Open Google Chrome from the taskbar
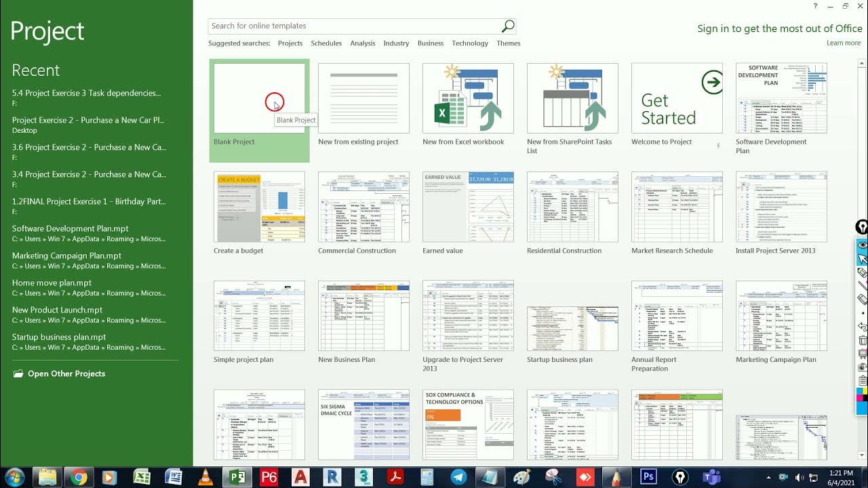This screenshot has height=488, width=868. 79,477
